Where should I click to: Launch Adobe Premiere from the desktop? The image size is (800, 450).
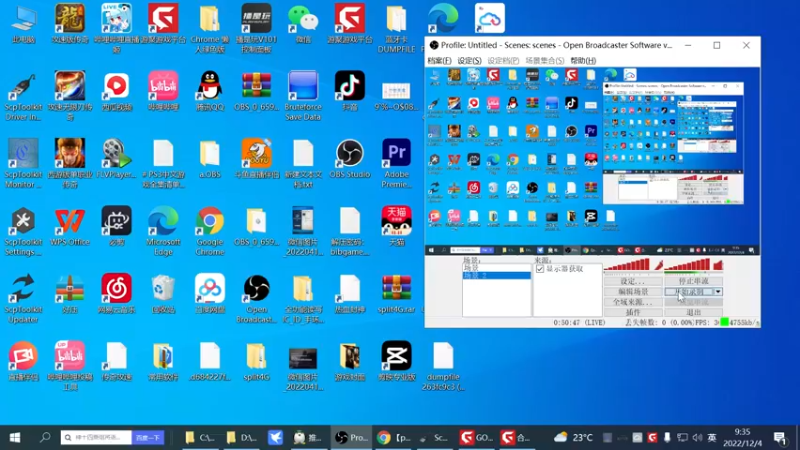(396, 163)
